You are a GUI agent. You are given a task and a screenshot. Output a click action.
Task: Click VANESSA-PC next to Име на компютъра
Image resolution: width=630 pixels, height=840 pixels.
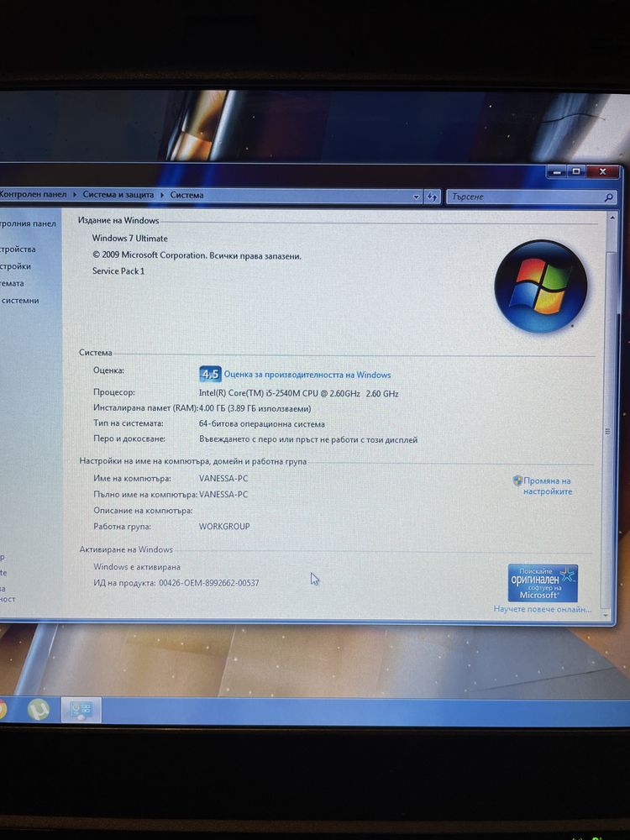(x=223, y=478)
